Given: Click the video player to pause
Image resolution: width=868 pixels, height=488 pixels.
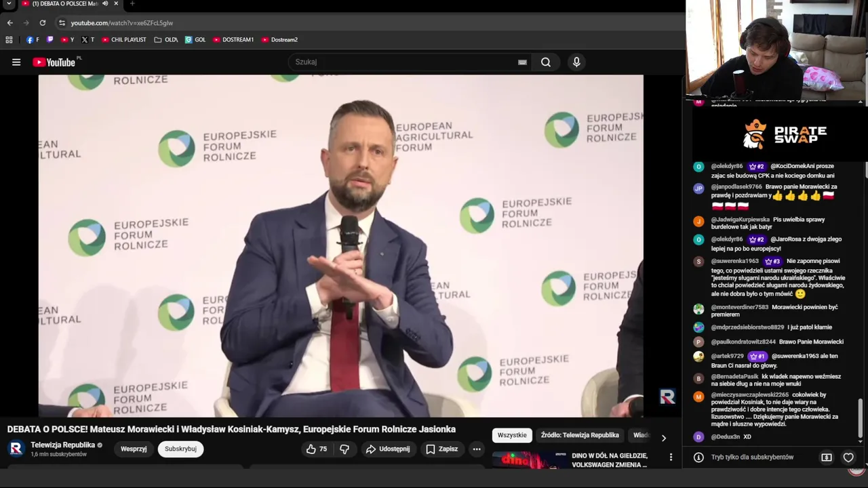Looking at the screenshot, I should pos(340,245).
